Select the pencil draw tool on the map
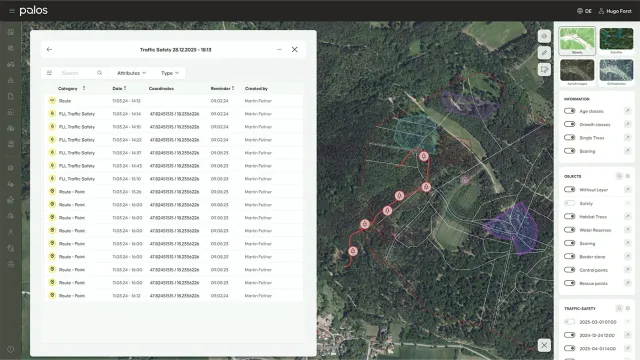Viewport: 640px width, 360px height. 544,53
